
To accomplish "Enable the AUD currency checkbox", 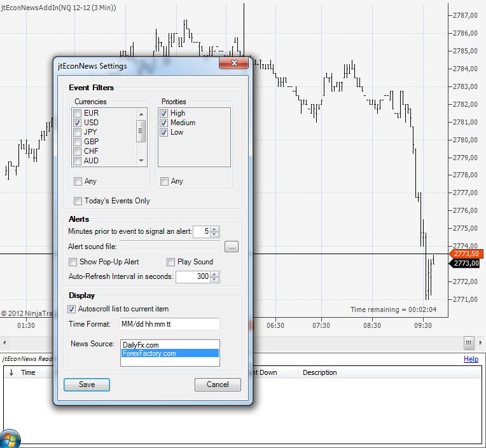I will click(78, 161).
